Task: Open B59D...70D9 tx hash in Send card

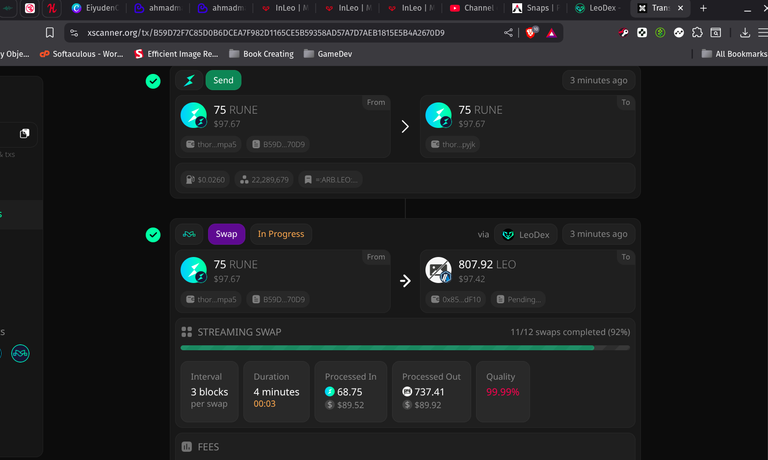Action: 278,145
